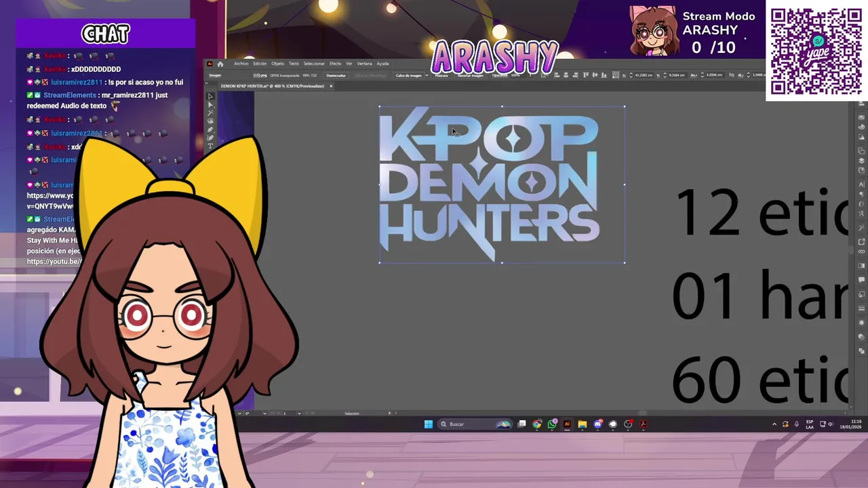
Task: Click the vertical scrollbar of the canvas
Action: [852, 251]
